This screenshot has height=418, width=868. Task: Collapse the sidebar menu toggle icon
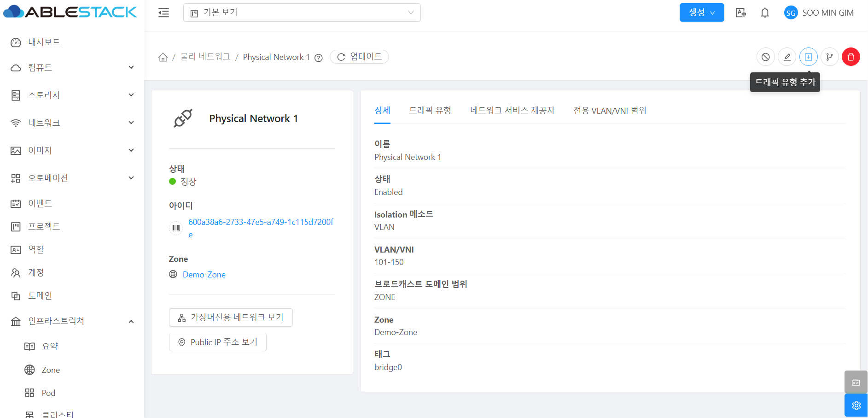tap(163, 13)
